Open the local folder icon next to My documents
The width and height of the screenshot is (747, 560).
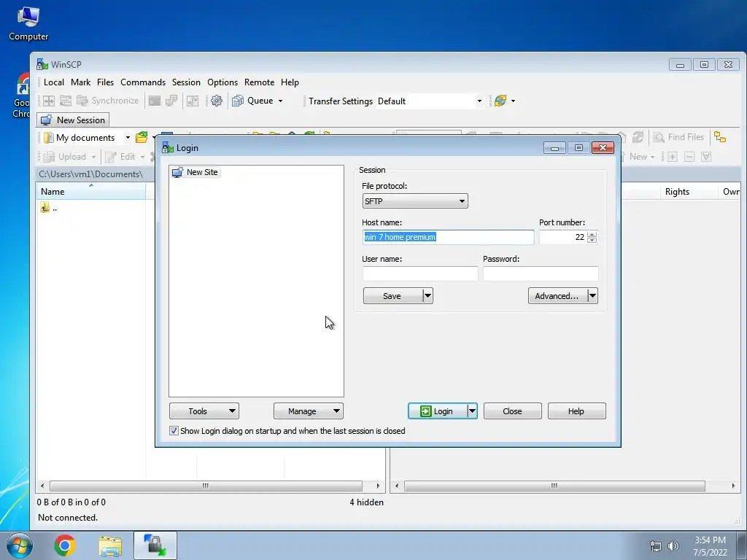coord(142,138)
